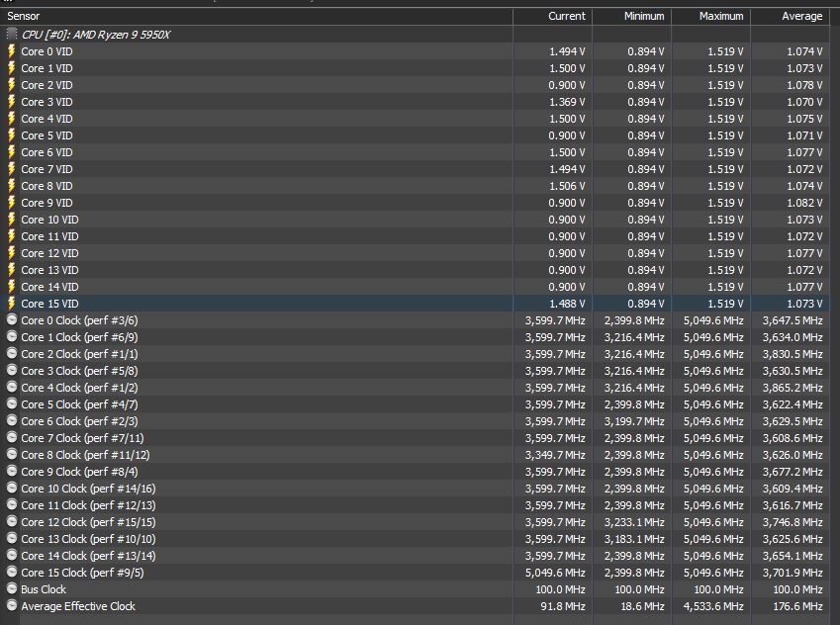840x625 pixels.
Task: Select the Core 14 VID row label
Action: [49, 287]
